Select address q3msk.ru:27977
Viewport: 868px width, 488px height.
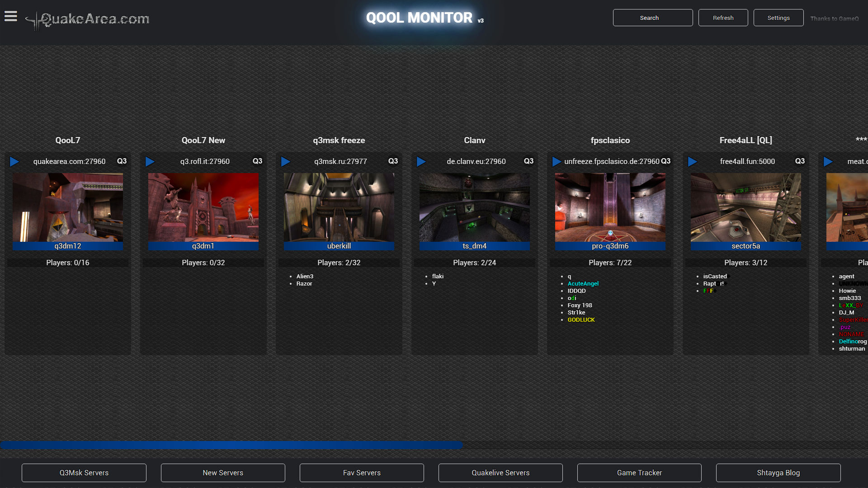tap(340, 161)
